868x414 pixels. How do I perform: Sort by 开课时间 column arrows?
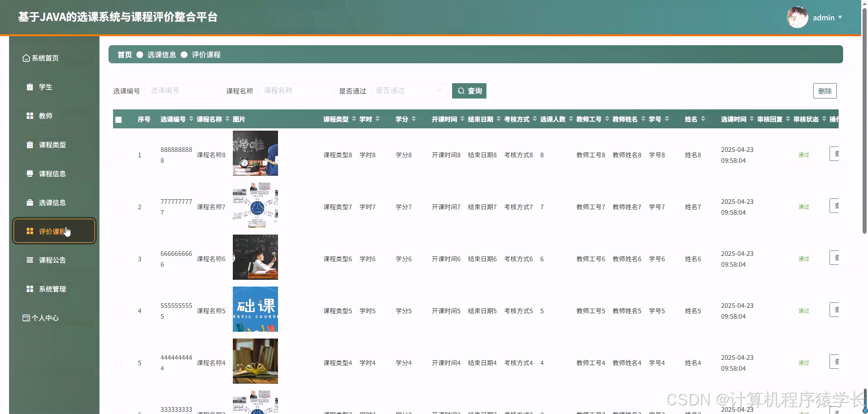click(462, 119)
